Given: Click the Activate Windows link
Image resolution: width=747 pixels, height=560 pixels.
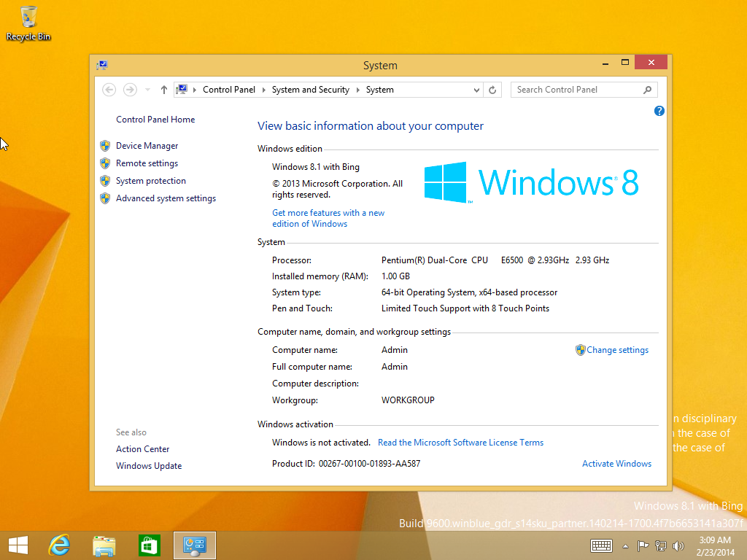Looking at the screenshot, I should coord(616,463).
